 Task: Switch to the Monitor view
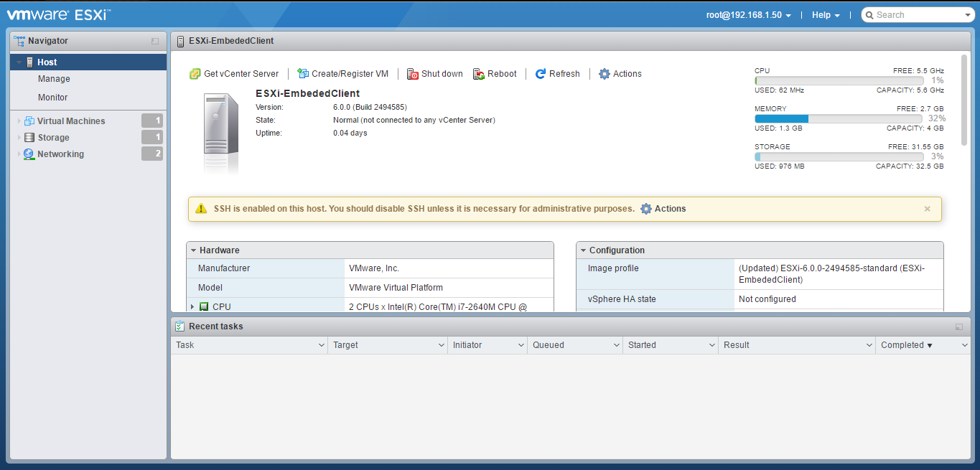point(52,97)
